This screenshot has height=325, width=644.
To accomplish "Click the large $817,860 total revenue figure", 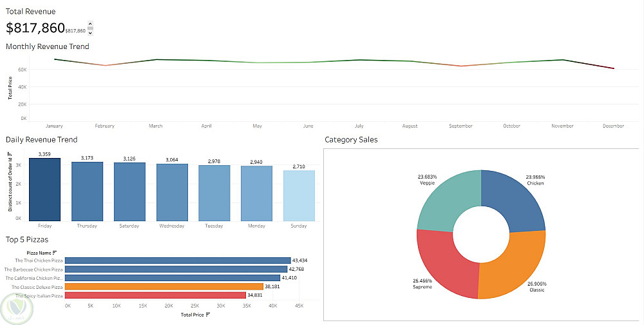I will tap(35, 28).
